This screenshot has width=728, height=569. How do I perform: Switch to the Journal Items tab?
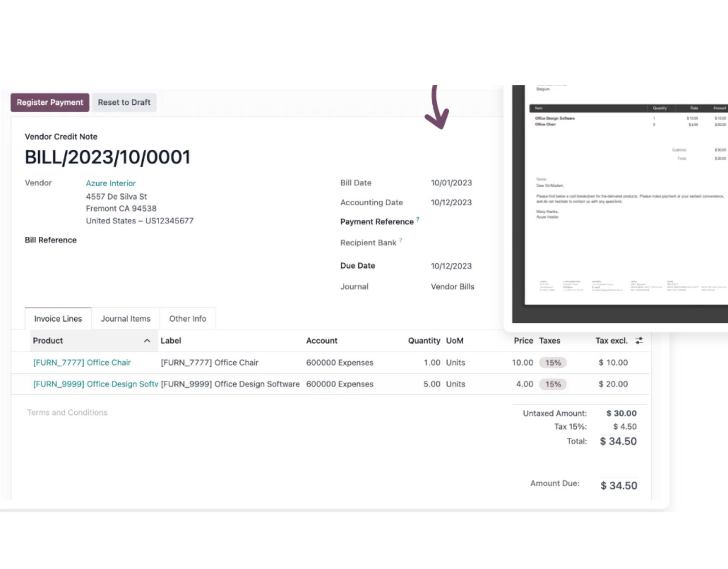coord(126,319)
